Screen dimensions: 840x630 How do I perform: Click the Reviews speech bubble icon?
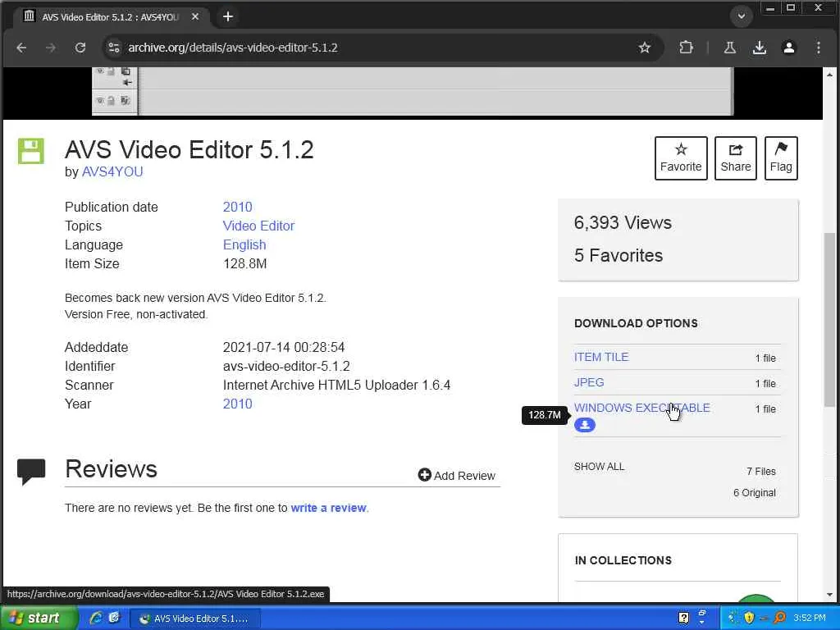click(x=31, y=472)
